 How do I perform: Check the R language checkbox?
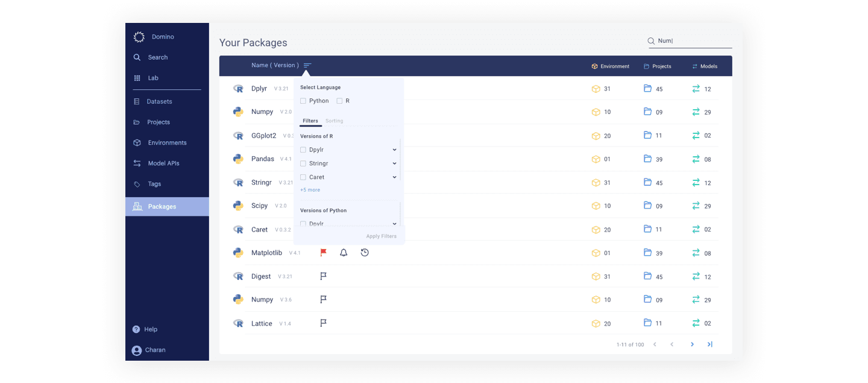[x=339, y=101]
